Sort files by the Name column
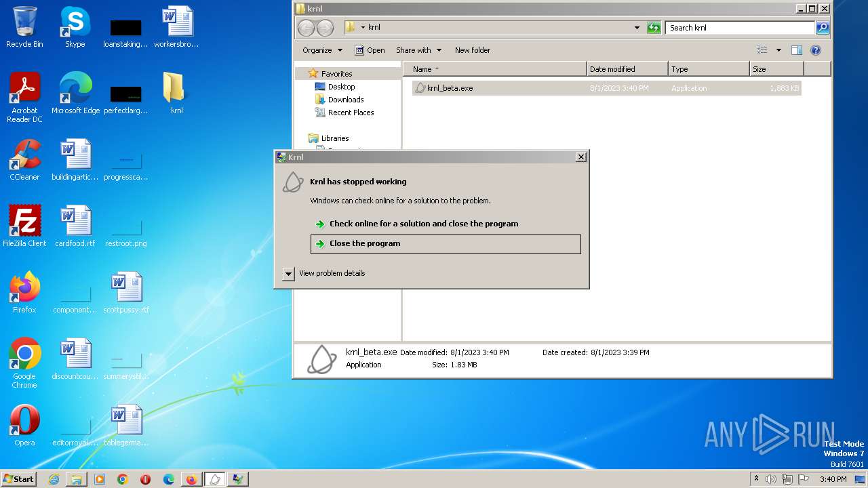This screenshot has width=868, height=488. 495,69
